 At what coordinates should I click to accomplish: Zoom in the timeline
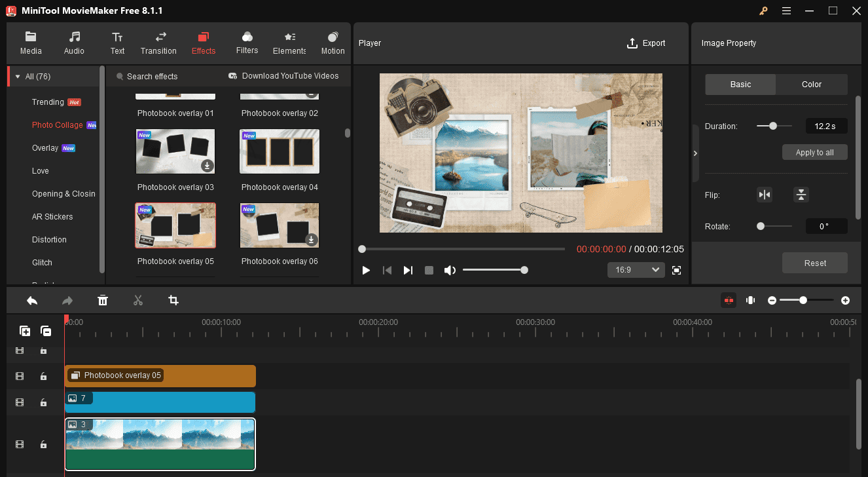(x=846, y=300)
